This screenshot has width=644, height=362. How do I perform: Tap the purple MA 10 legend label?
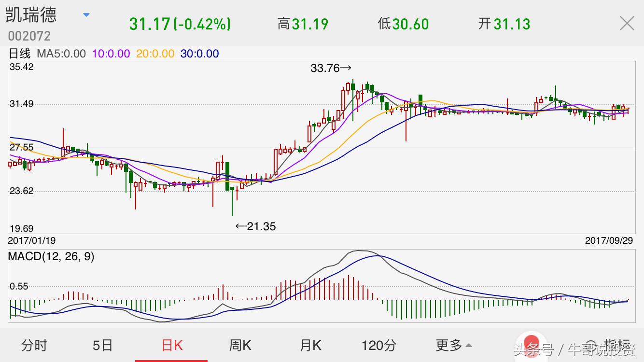pos(111,54)
